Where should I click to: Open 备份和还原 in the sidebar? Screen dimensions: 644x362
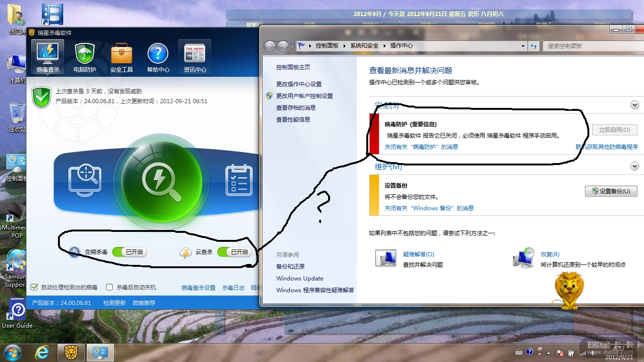(290, 266)
